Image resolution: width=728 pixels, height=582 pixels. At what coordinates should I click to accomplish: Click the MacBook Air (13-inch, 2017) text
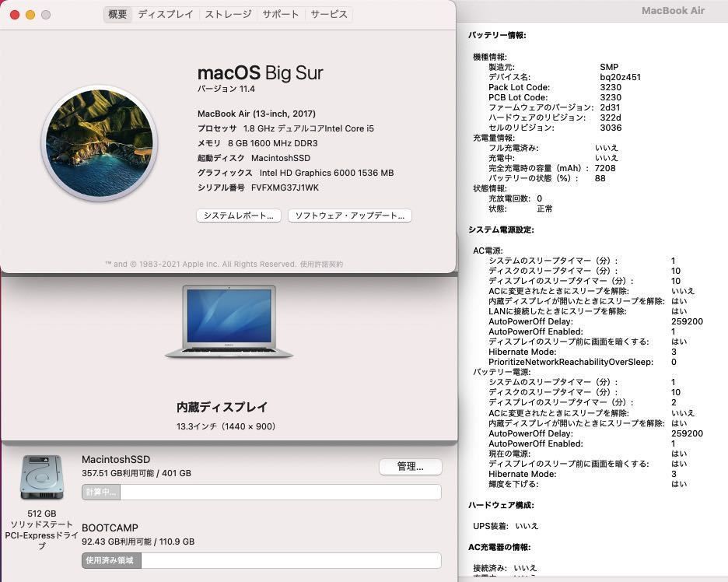257,114
